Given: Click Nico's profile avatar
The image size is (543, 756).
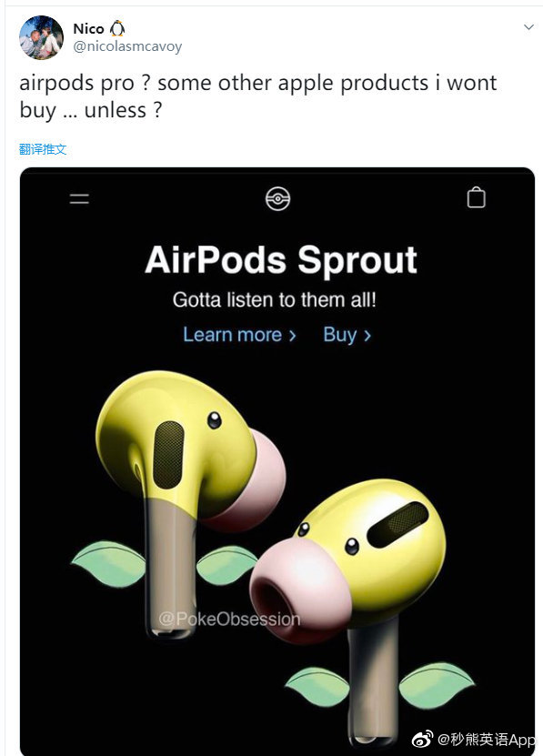Looking at the screenshot, I should tap(41, 37).
